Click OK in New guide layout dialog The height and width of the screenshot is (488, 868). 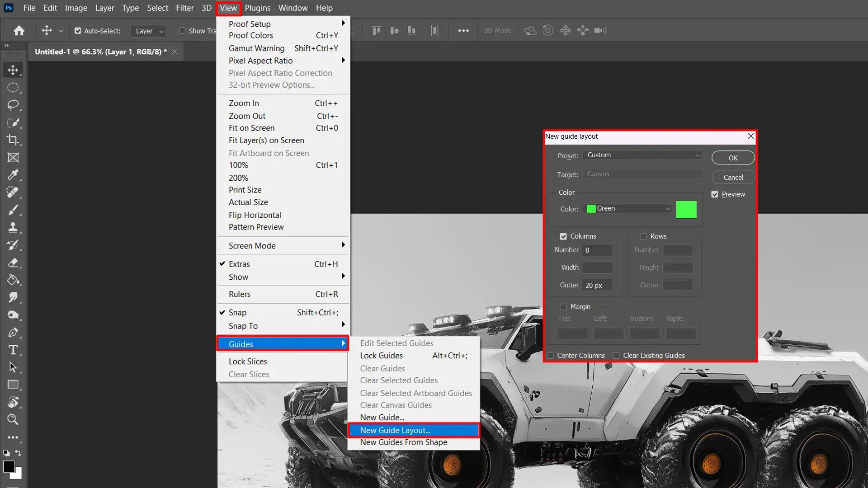point(733,158)
